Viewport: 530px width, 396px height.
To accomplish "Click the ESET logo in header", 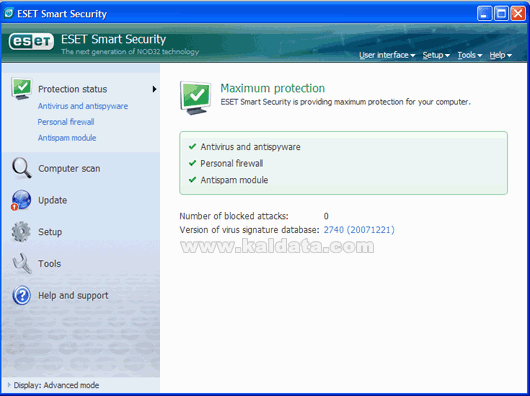I will coord(31,42).
